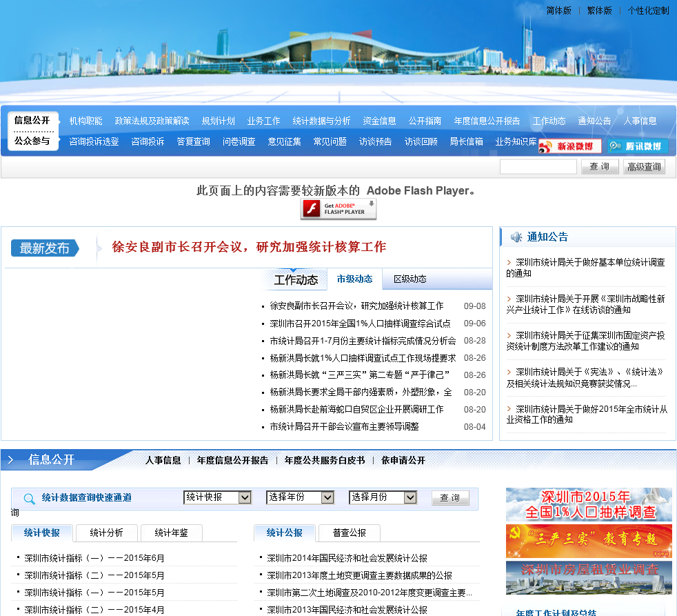The height and width of the screenshot is (616, 677).
Task: Click the speaker icon beside 通知公告
Action: [516, 237]
